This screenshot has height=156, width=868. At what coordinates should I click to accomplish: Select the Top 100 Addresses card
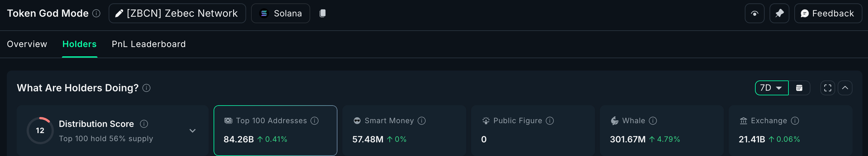point(275,130)
